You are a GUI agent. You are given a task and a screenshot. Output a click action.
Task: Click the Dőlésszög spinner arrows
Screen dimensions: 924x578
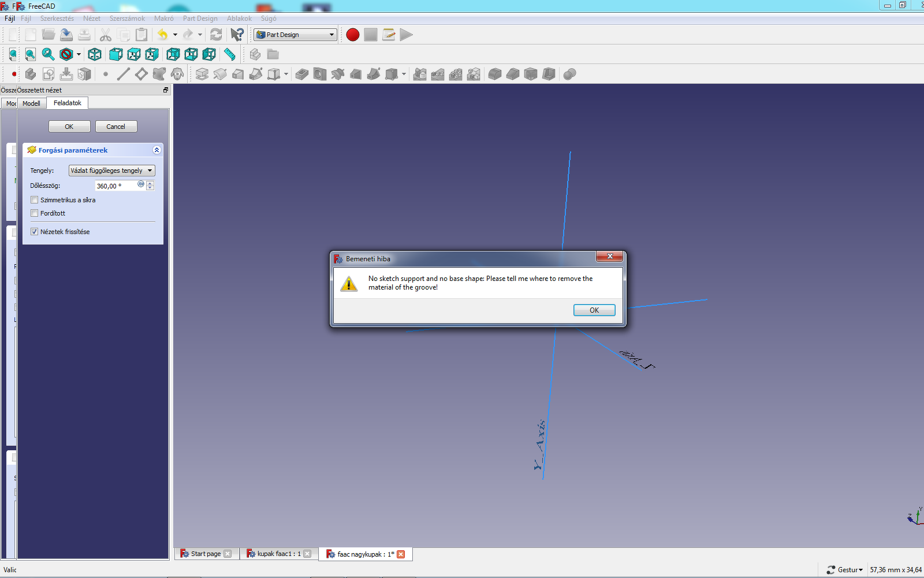(x=150, y=186)
